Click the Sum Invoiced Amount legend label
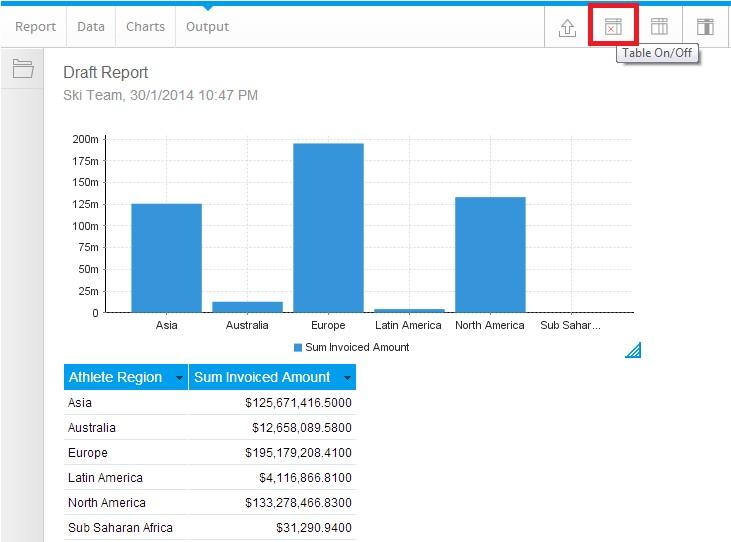The height and width of the screenshot is (542, 731). pos(357,347)
